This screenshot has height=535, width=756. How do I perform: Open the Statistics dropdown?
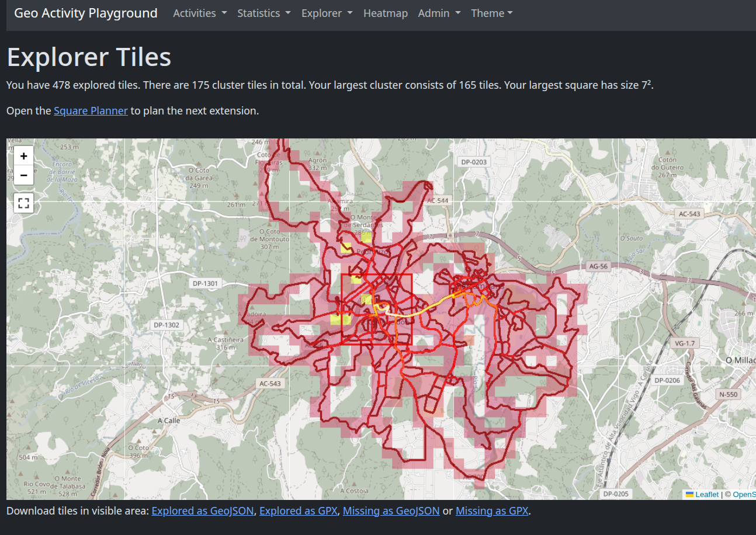point(263,13)
